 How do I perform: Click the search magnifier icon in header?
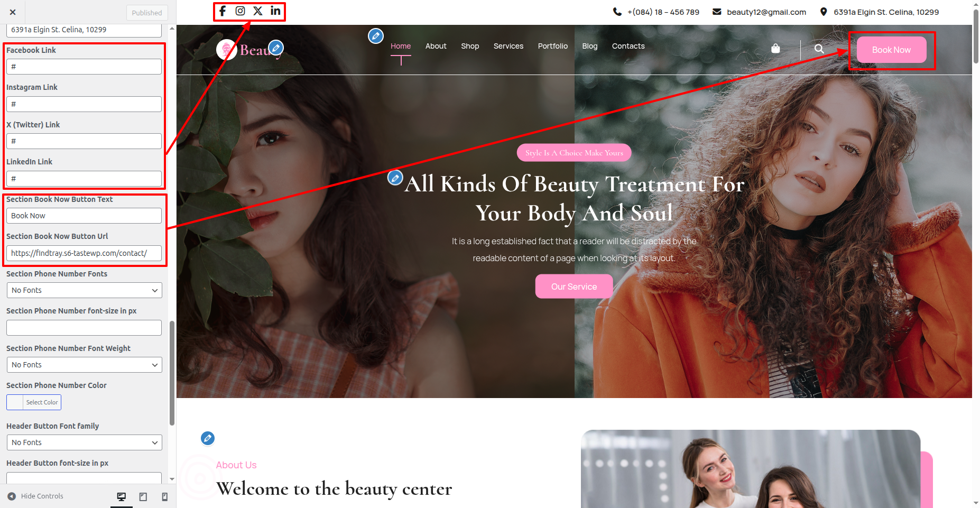point(819,49)
